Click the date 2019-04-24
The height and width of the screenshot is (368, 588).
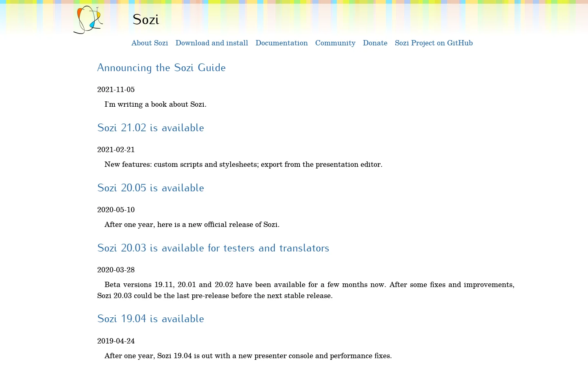[116, 341]
